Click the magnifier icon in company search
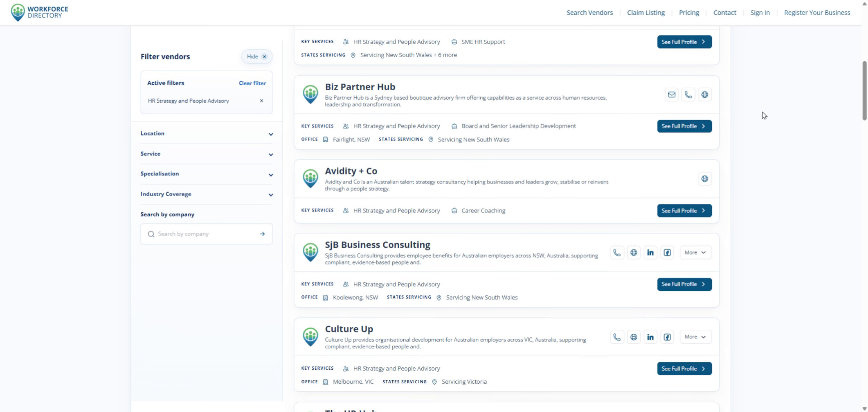The image size is (868, 412). (x=151, y=234)
